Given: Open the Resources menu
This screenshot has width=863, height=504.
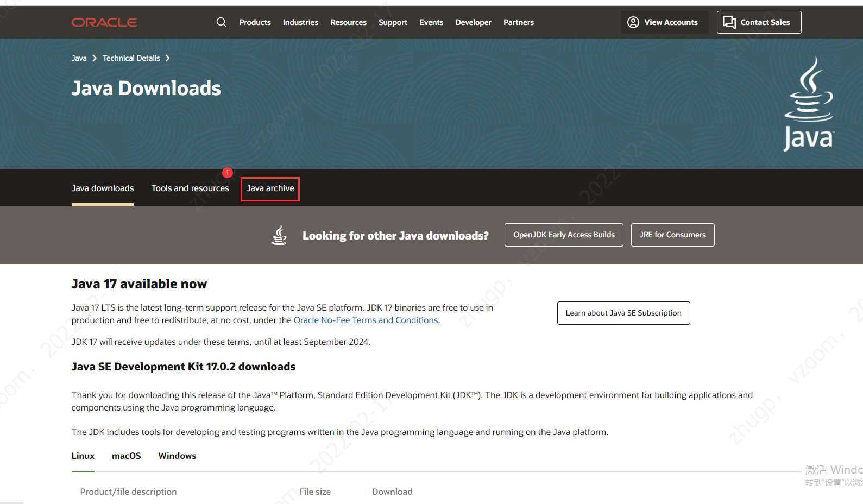Looking at the screenshot, I should click(348, 22).
